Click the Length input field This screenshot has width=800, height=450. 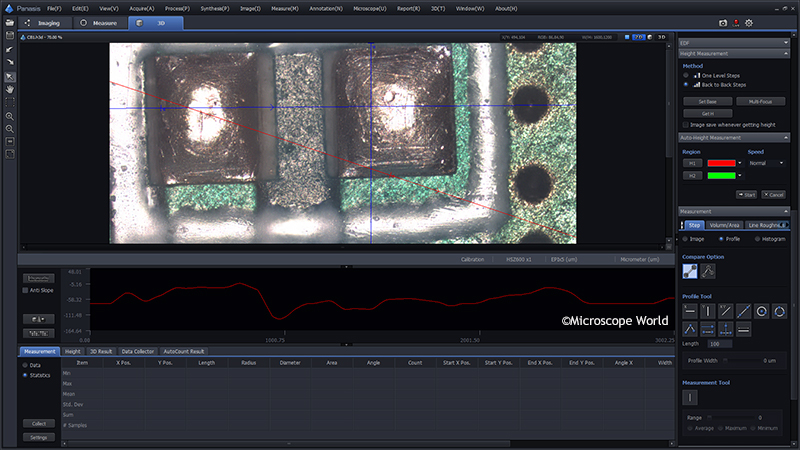coord(720,344)
